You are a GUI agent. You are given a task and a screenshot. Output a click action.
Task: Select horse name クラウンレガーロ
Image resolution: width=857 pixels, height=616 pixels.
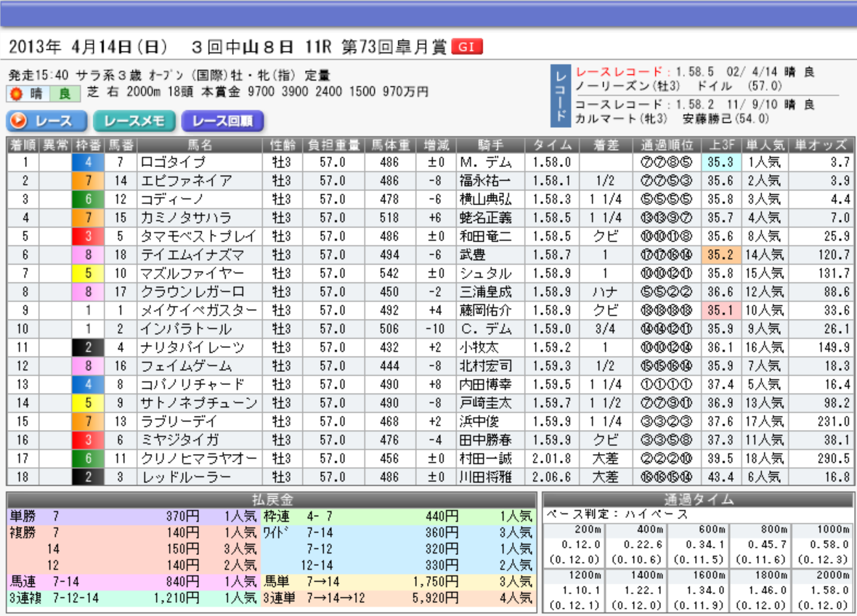coord(192,292)
